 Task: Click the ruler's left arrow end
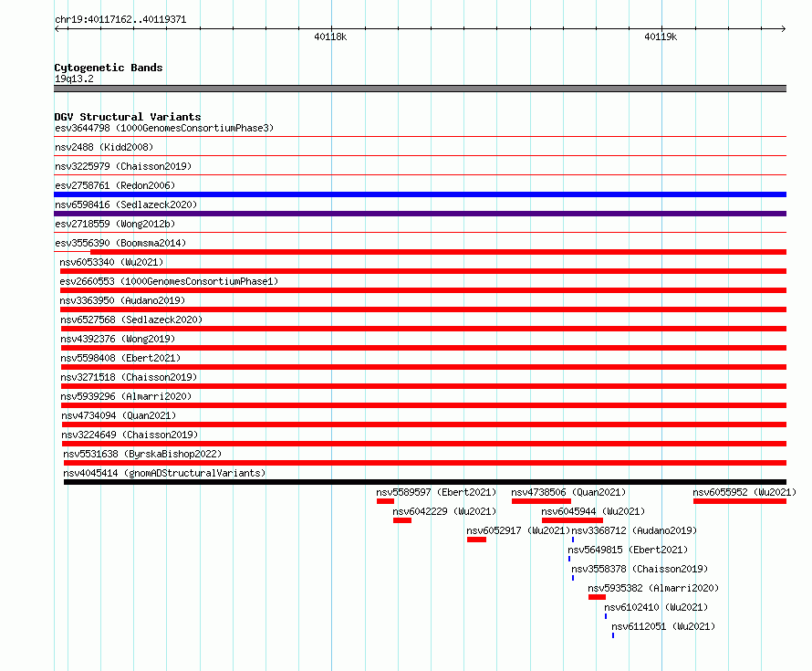[x=57, y=29]
